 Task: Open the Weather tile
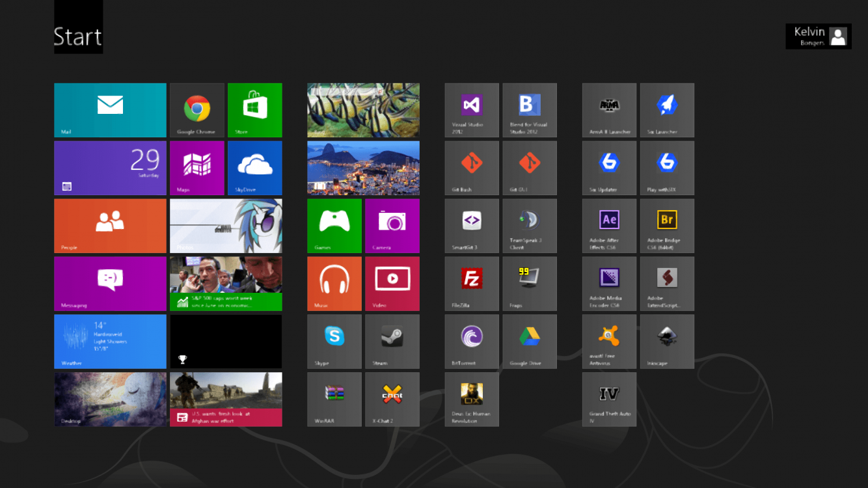(110, 342)
